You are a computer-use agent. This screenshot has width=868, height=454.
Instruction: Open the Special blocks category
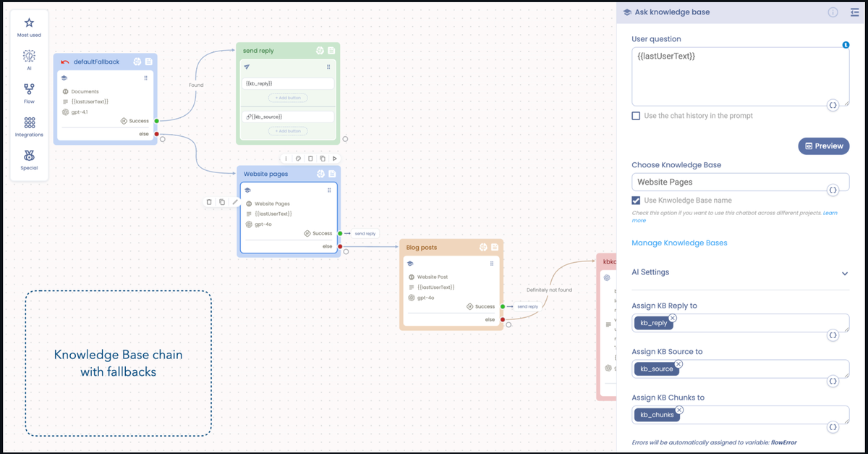29,159
